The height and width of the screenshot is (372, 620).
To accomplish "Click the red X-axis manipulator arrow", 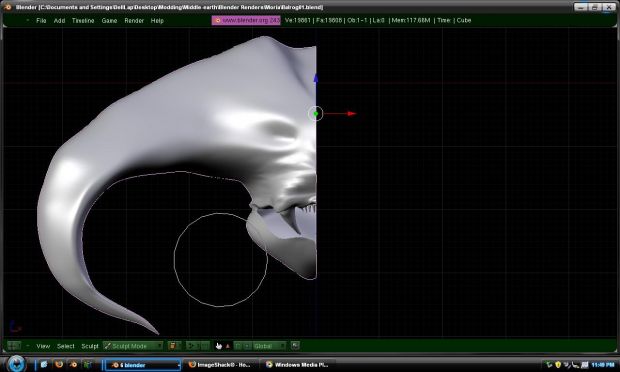I will pos(351,113).
